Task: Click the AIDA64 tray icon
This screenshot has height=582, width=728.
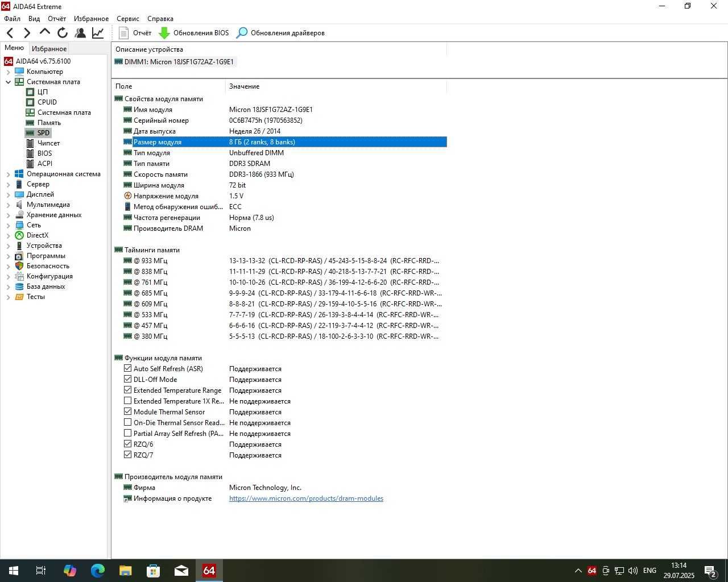Action: pos(592,571)
